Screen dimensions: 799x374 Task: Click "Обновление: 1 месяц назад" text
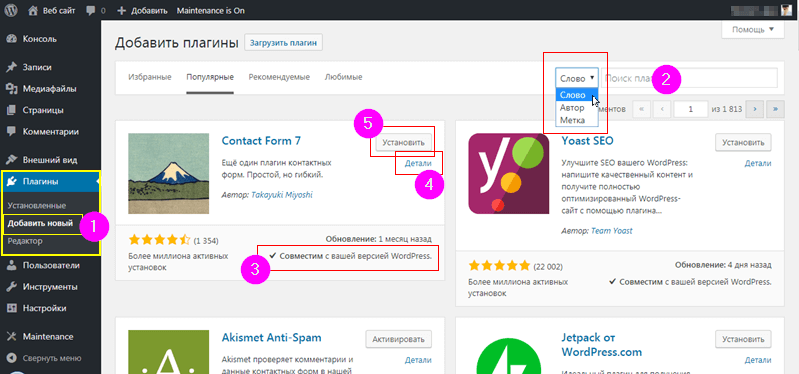click(378, 238)
